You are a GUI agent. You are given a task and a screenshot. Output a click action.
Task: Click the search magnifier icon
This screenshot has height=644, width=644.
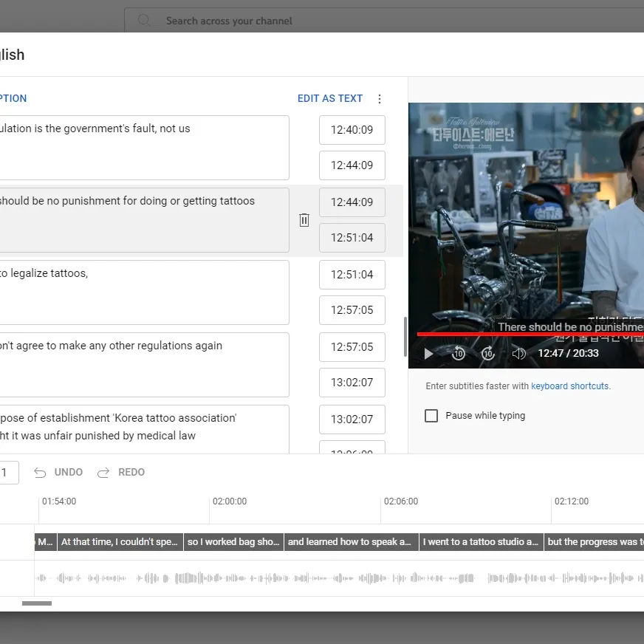click(144, 21)
